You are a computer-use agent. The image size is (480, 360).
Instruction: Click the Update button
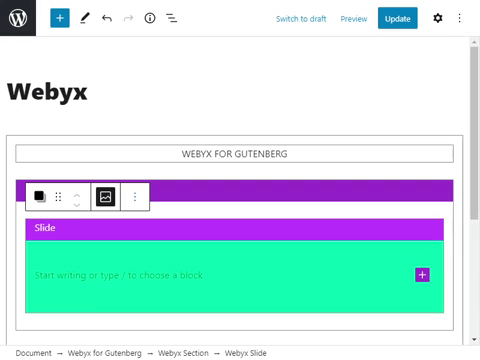click(x=397, y=18)
